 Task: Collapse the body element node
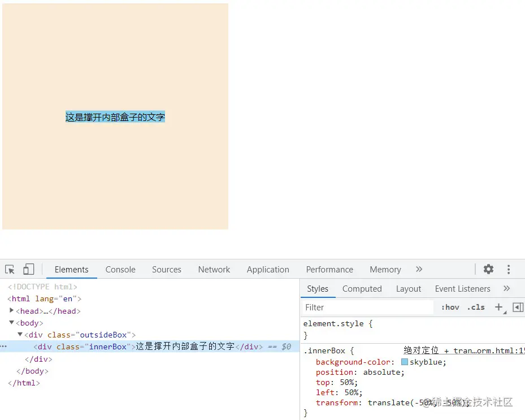[x=12, y=323]
